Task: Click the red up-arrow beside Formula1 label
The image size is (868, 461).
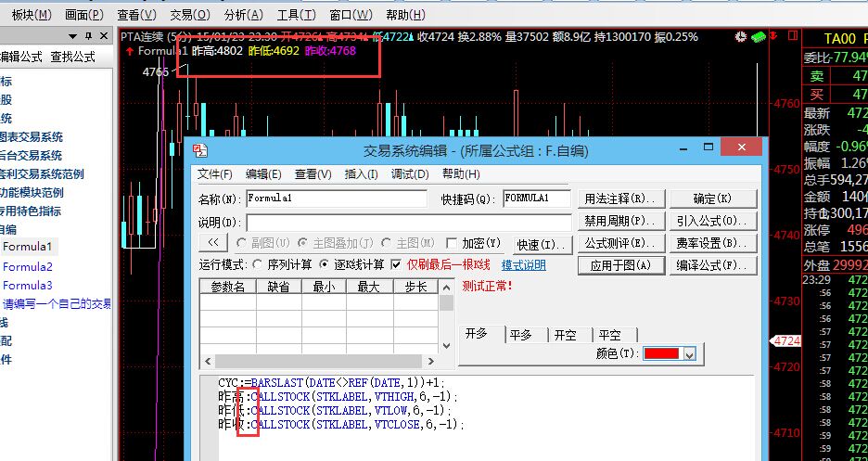Action: click(x=129, y=51)
